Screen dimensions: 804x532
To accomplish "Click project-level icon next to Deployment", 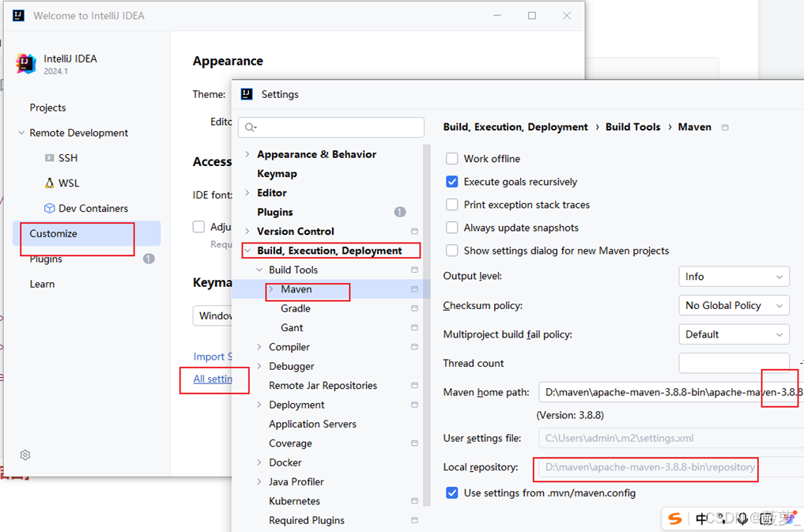I will [x=414, y=405].
